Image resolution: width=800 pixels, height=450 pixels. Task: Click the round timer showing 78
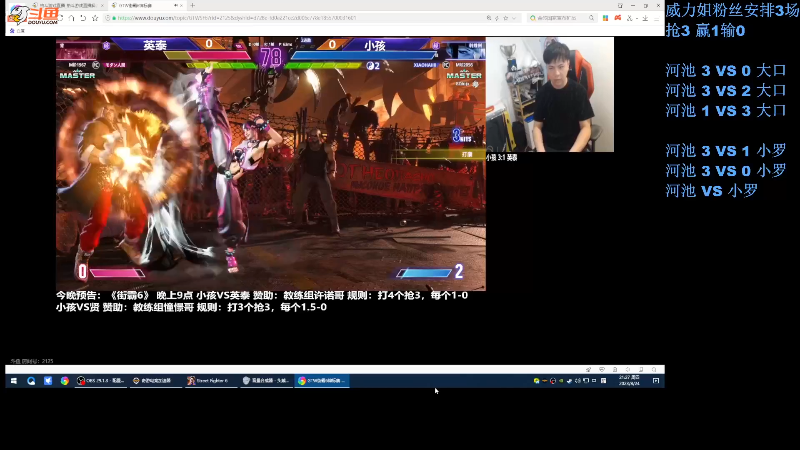[x=270, y=57]
